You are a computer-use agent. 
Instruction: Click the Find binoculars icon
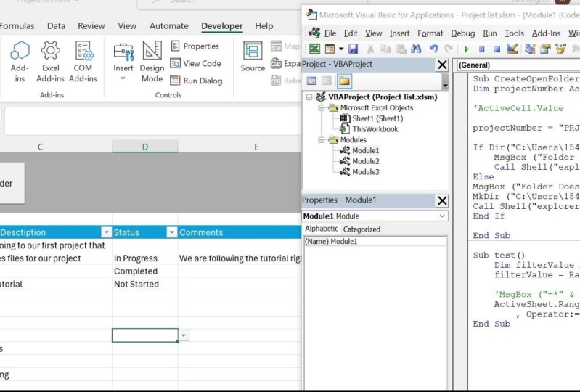coord(416,49)
